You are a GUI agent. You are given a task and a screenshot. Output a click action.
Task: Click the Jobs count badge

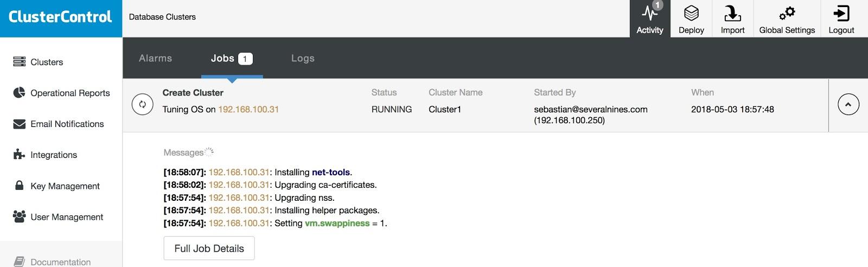click(x=245, y=59)
